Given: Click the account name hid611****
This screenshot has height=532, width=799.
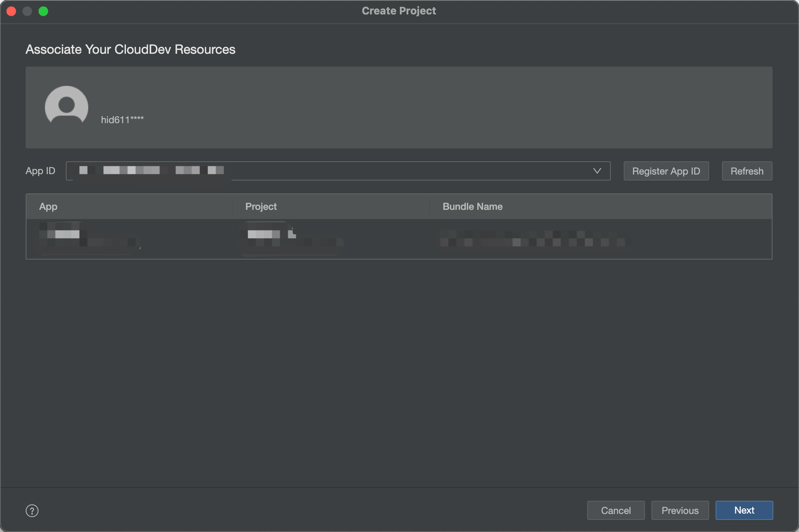Looking at the screenshot, I should click(x=122, y=120).
